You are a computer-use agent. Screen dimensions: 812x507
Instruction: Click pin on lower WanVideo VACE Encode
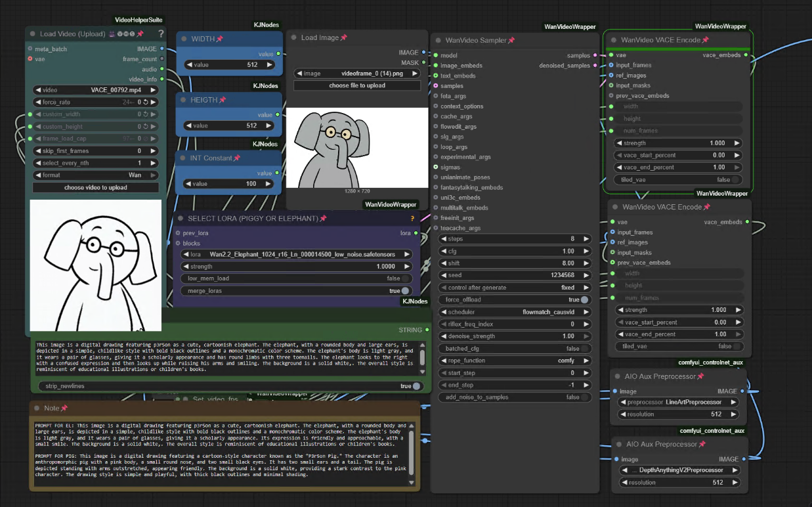pyautogui.click(x=706, y=208)
